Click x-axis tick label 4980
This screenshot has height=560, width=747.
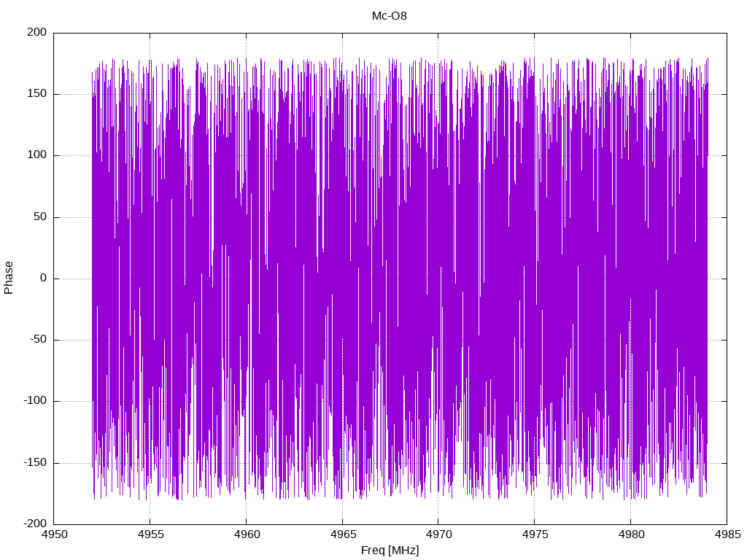pos(631,534)
